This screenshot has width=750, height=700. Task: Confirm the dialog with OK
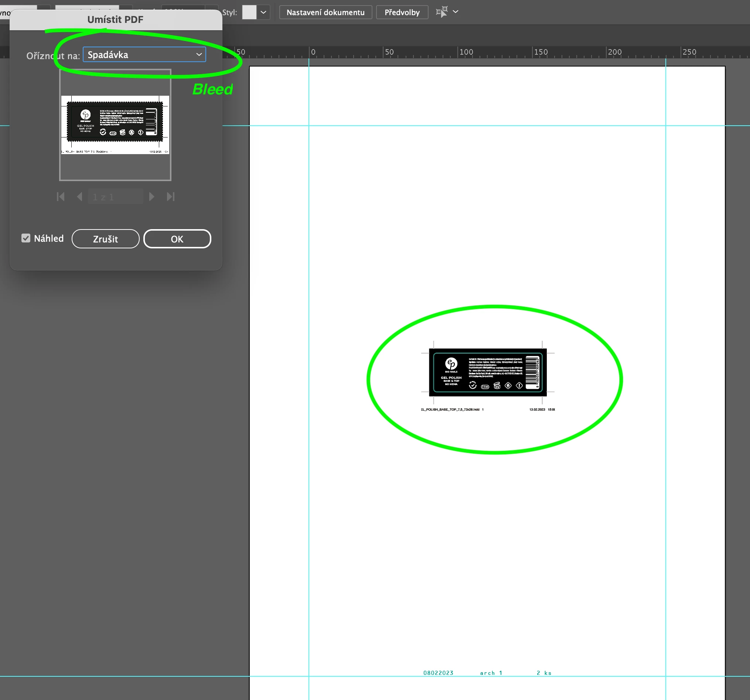[177, 239]
